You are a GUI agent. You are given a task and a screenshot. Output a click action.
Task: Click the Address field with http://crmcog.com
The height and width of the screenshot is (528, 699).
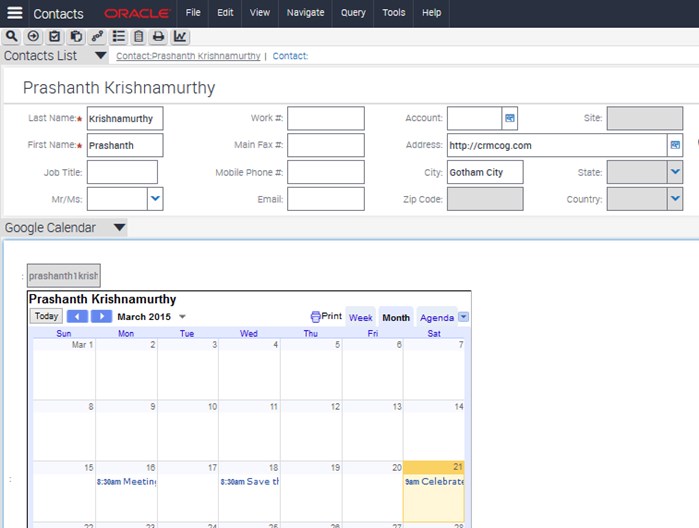pos(557,145)
